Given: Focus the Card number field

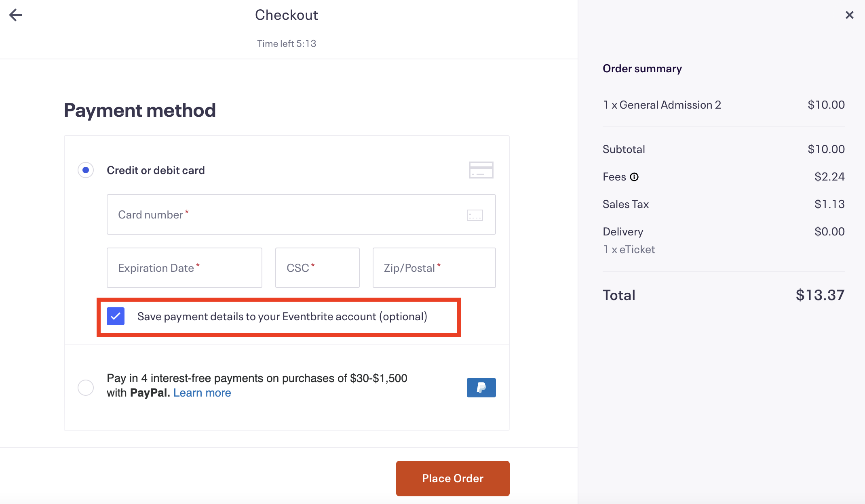Looking at the screenshot, I should coord(301,214).
